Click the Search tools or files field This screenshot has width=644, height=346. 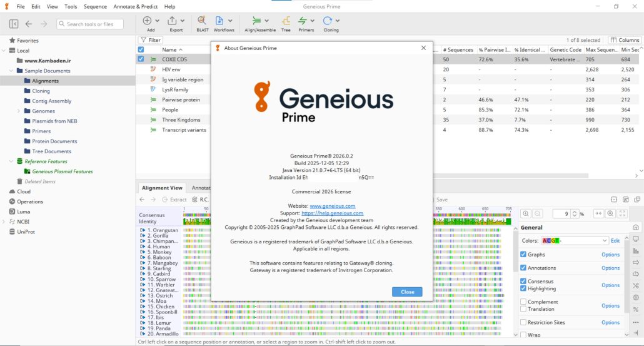point(90,24)
